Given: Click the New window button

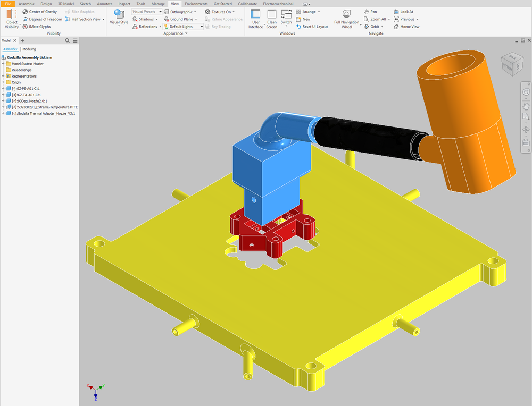Looking at the screenshot, I should click(x=303, y=19).
